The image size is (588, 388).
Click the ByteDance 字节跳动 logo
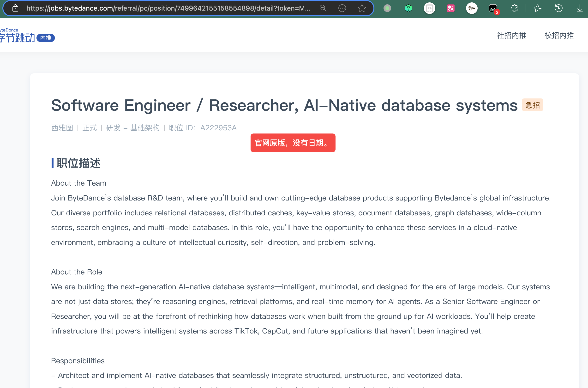pos(17,35)
